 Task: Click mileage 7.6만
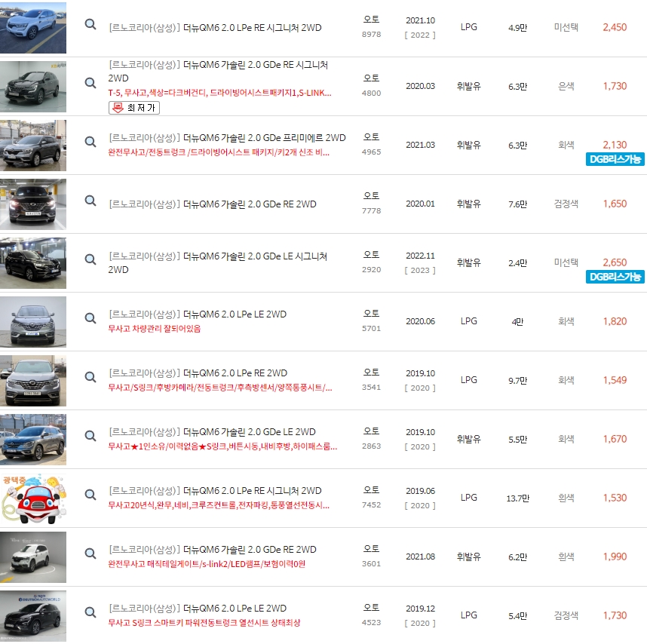point(518,204)
